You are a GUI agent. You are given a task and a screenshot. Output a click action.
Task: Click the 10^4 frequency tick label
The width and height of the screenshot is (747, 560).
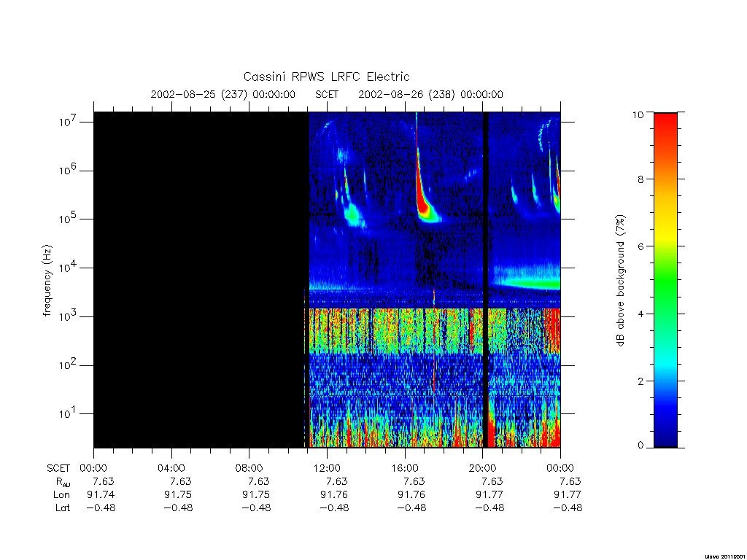[x=69, y=268]
